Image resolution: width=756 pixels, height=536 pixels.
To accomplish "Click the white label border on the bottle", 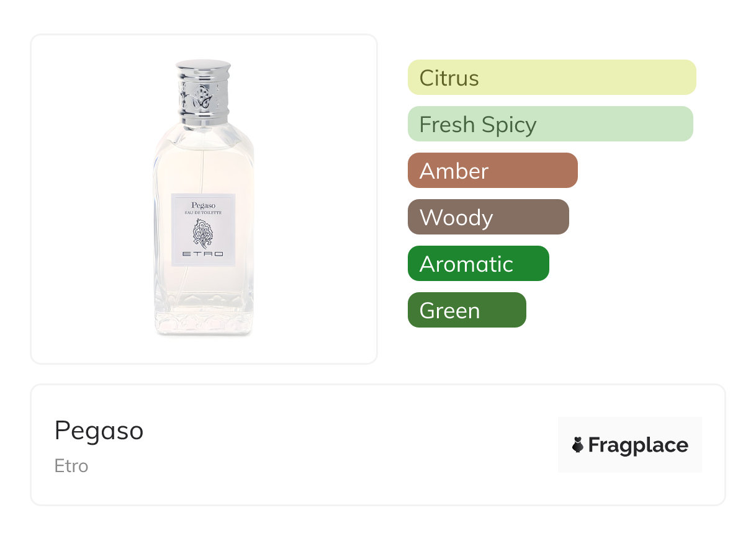I will tap(175, 230).
